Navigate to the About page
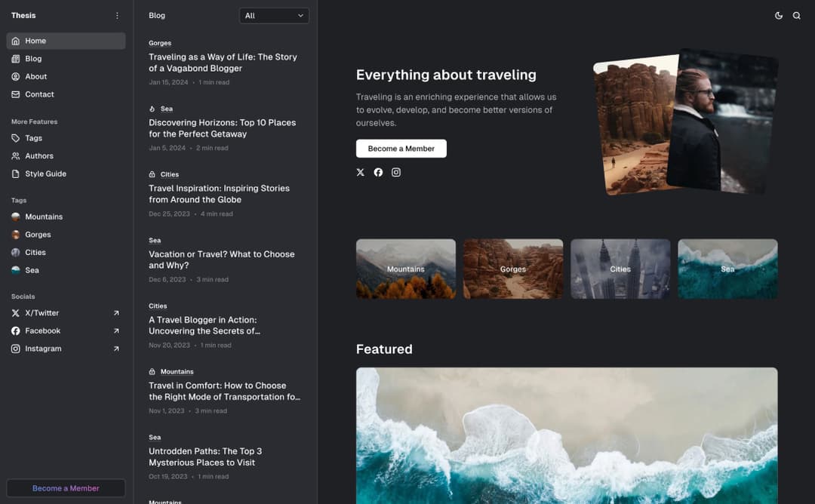 click(x=35, y=76)
